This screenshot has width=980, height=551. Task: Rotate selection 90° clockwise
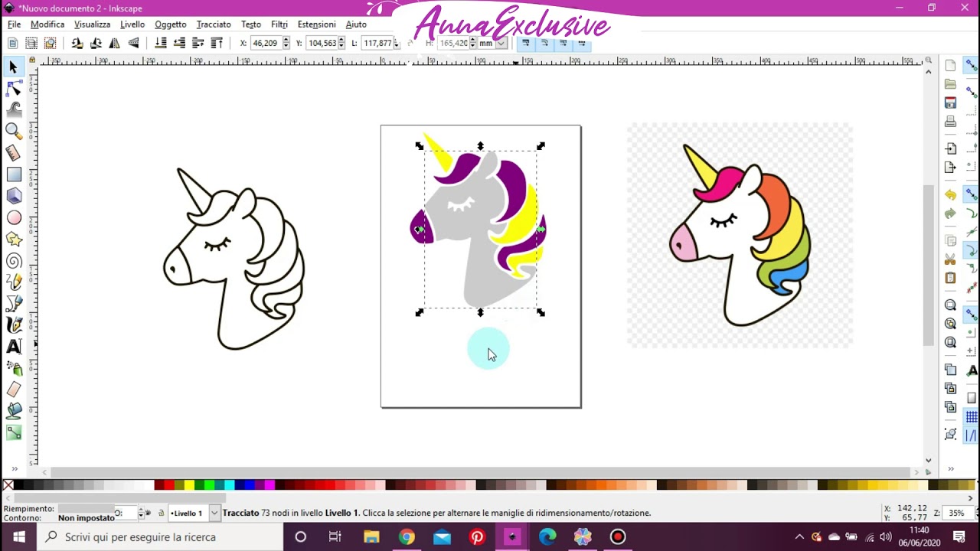tap(96, 43)
